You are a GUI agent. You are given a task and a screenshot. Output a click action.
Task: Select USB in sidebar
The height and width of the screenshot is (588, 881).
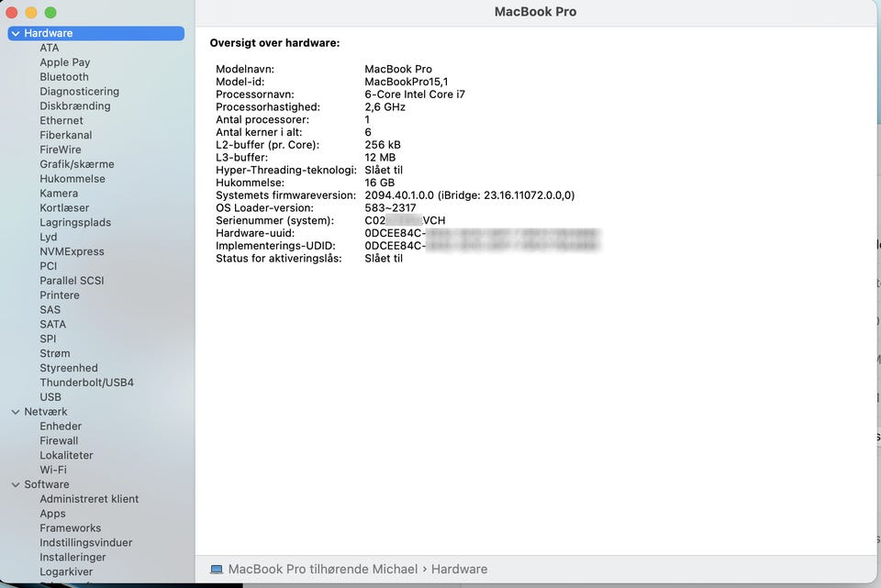[50, 397]
